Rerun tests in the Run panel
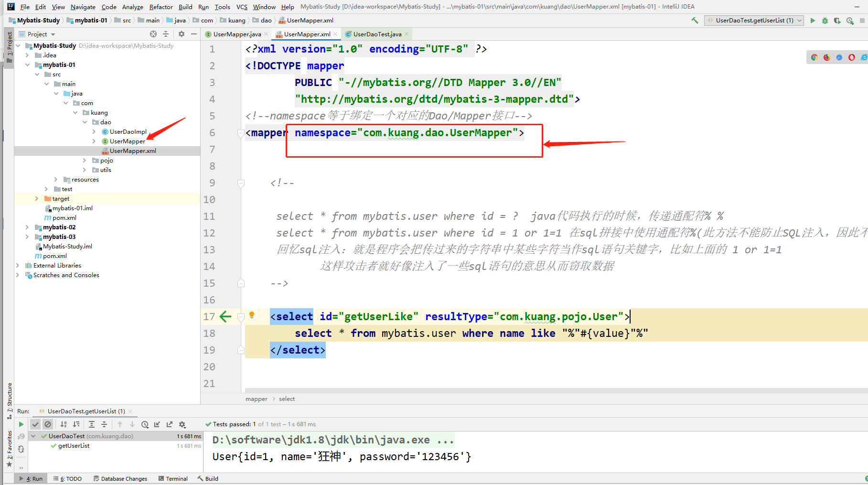This screenshot has width=868, height=485. (x=21, y=424)
